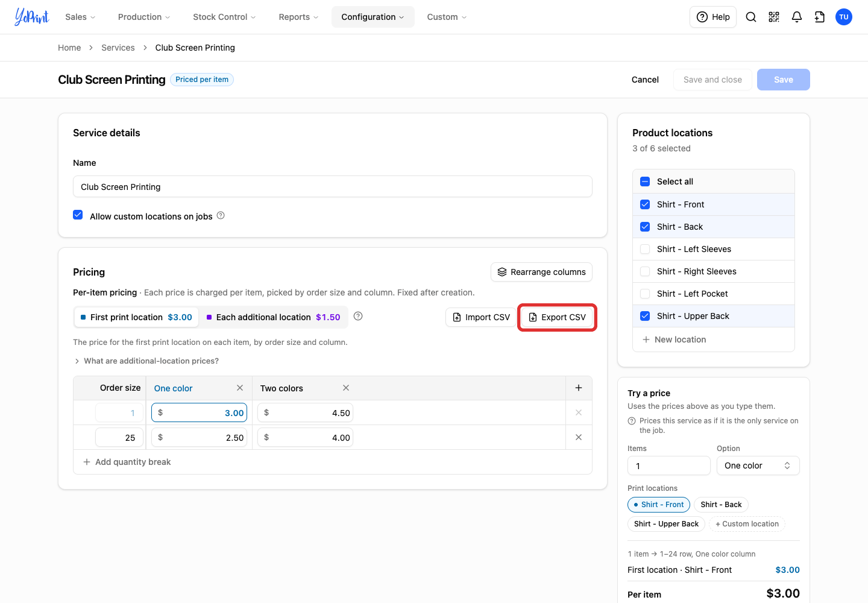Open the notifications bell
The width and height of the screenshot is (868, 603).
[x=797, y=17]
